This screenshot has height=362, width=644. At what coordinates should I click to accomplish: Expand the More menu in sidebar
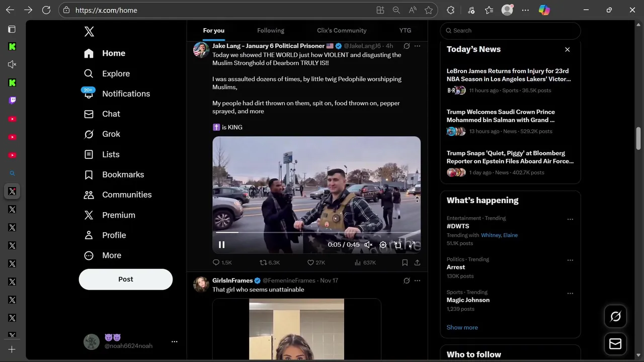[103, 255]
